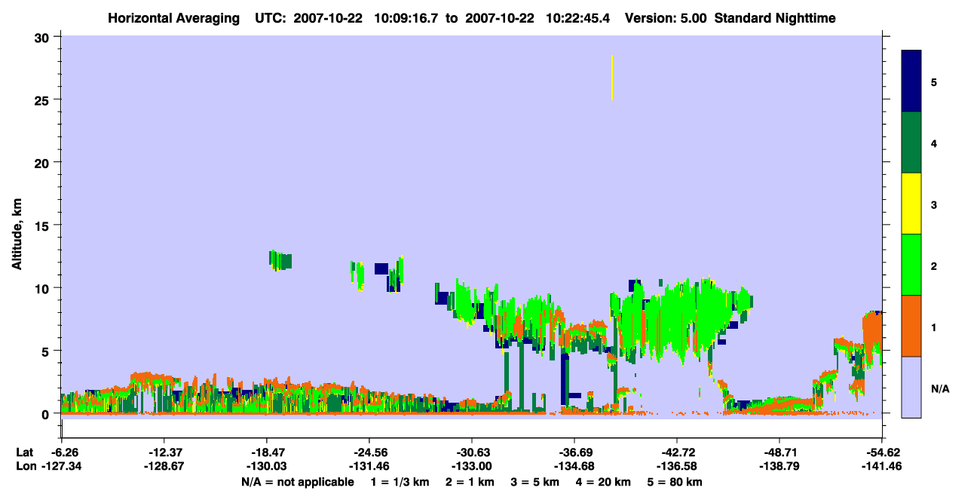
Task: Click the '5 = 80 km' legend entry
Action: pyautogui.click(x=675, y=482)
